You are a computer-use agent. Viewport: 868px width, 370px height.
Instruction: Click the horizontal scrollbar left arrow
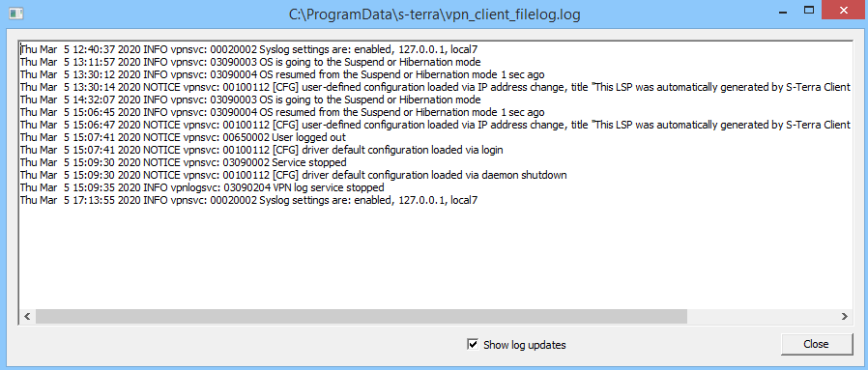click(x=26, y=316)
